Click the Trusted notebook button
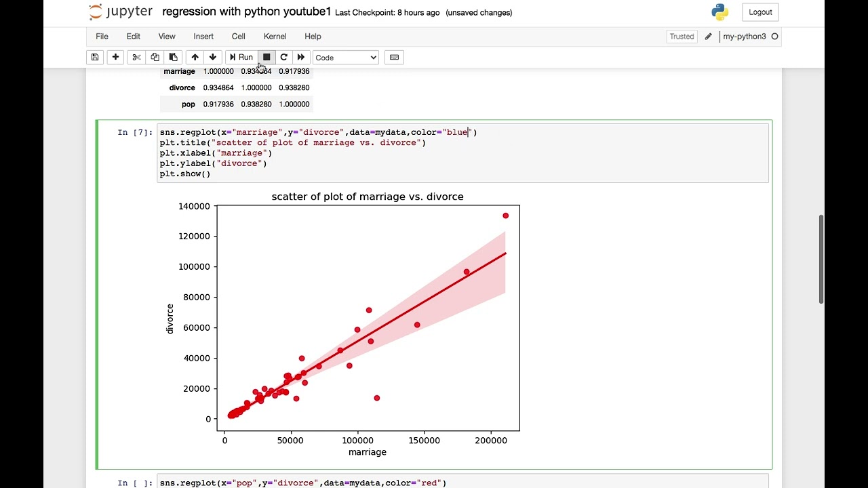Image resolution: width=868 pixels, height=488 pixels. 682,37
